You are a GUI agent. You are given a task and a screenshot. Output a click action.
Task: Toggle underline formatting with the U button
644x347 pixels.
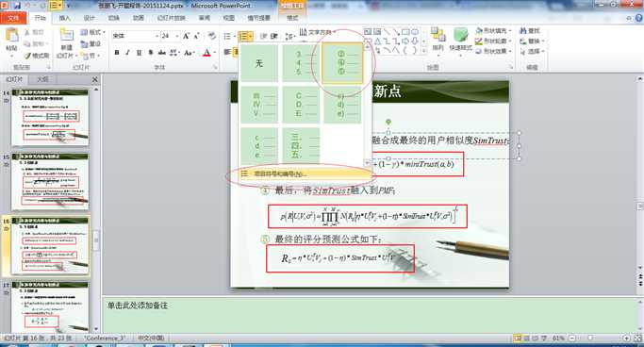pyautogui.click(x=139, y=53)
